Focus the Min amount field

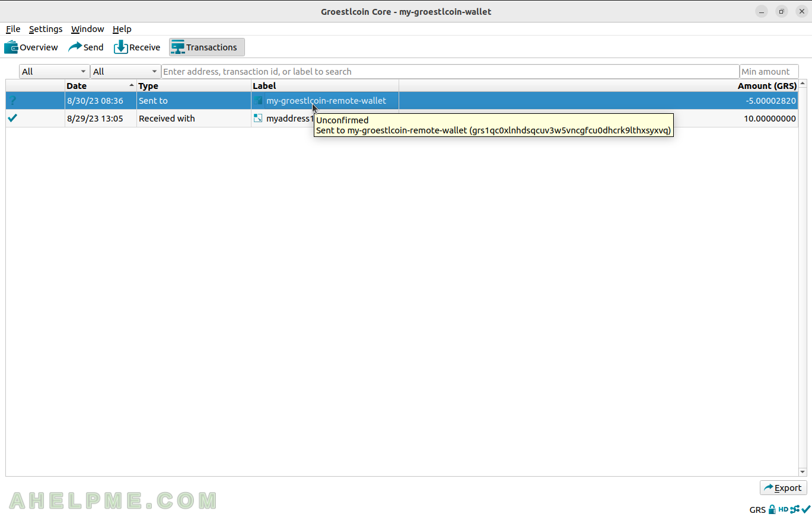tap(769, 72)
